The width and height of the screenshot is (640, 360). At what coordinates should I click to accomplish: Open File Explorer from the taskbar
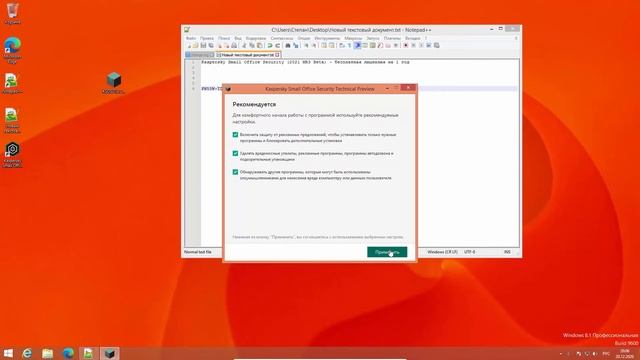tap(47, 353)
